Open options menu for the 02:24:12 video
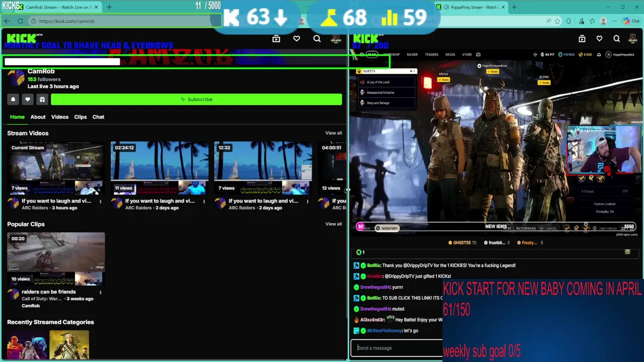The image size is (644, 362). 204,201
